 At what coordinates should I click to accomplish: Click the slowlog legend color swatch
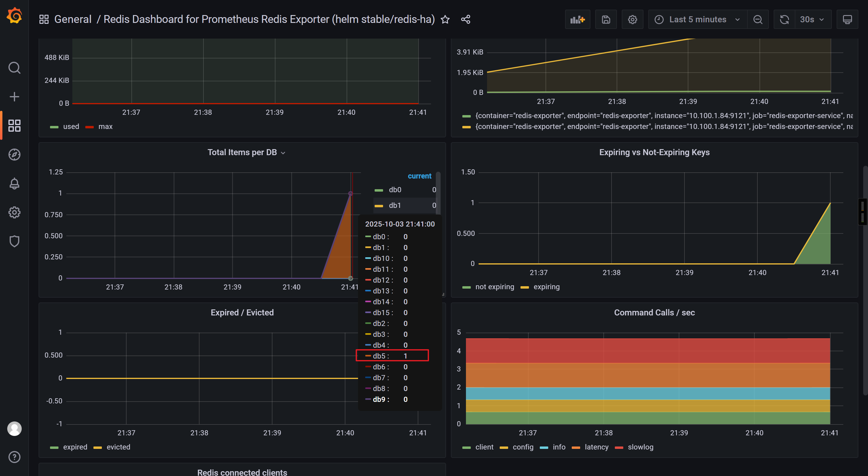(x=619, y=447)
